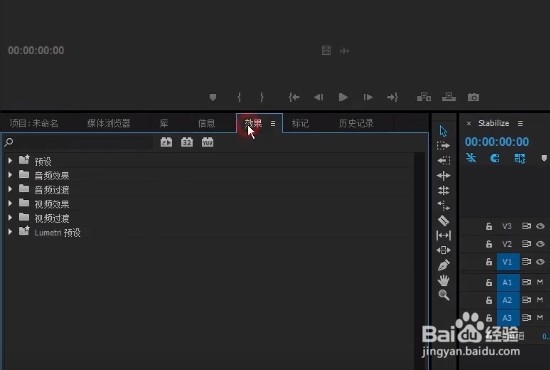Click the Lift button in monitor

424,97
